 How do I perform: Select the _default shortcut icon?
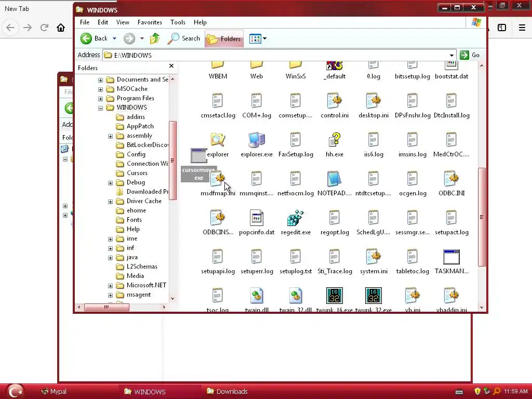tap(335, 65)
